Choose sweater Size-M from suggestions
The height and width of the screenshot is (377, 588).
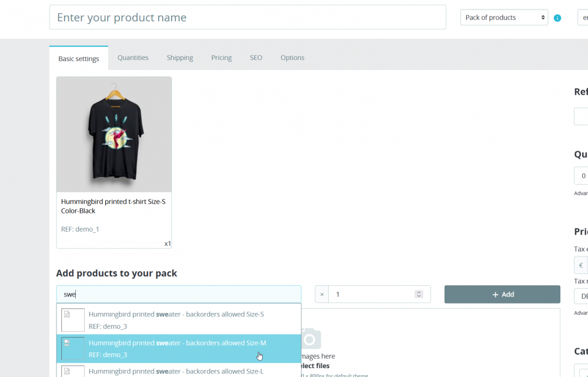[x=176, y=348]
